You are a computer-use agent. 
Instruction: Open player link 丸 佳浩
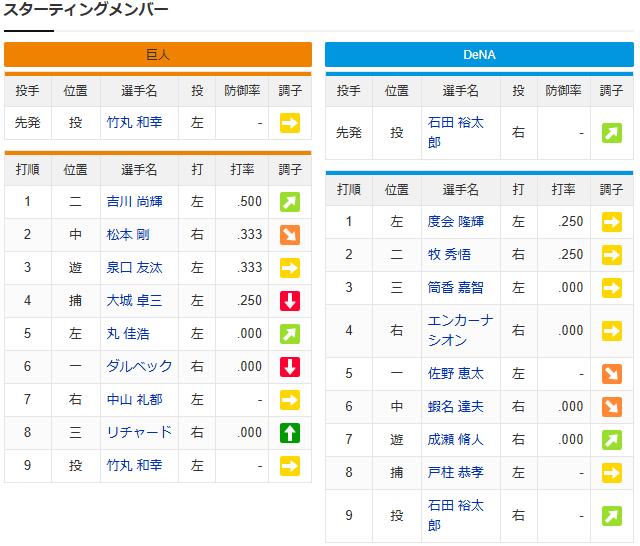(128, 334)
